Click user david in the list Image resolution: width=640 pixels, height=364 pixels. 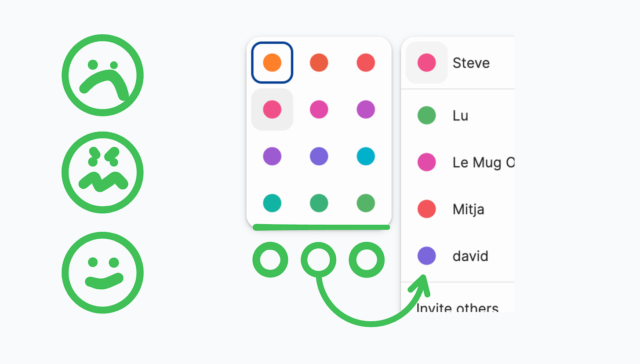(458, 256)
